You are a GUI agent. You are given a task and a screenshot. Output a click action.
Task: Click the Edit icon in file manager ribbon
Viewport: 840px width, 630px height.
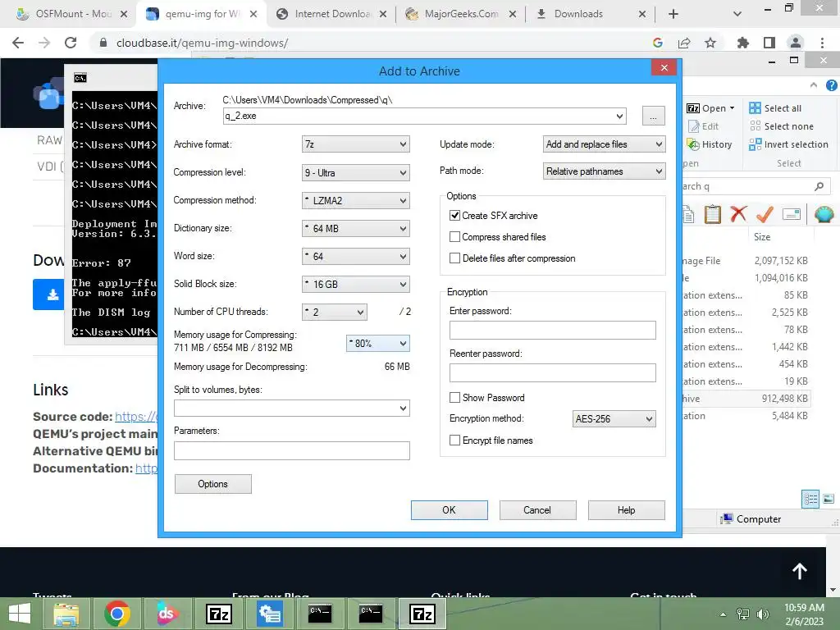[x=694, y=126]
